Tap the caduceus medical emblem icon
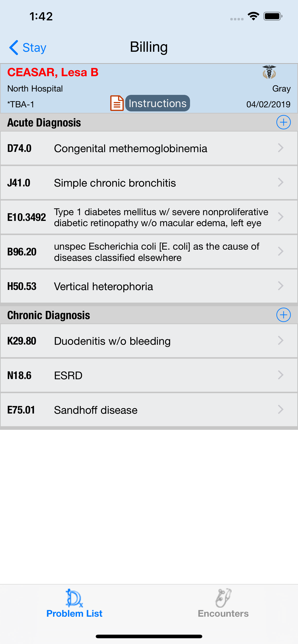298x644 pixels. pos(269,72)
